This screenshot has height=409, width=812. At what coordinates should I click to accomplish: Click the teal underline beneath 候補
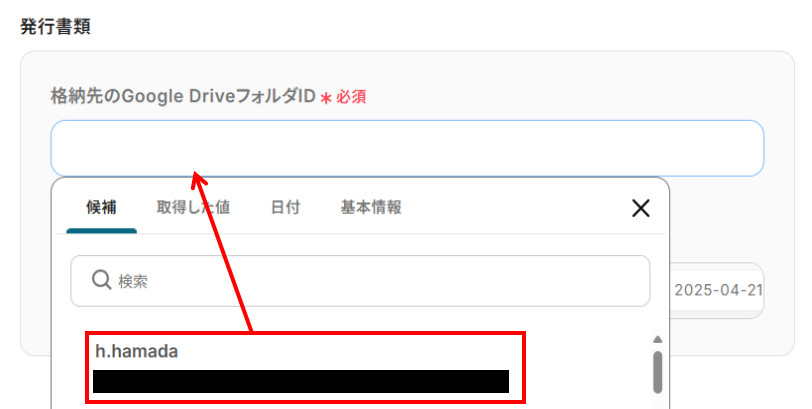(102, 231)
